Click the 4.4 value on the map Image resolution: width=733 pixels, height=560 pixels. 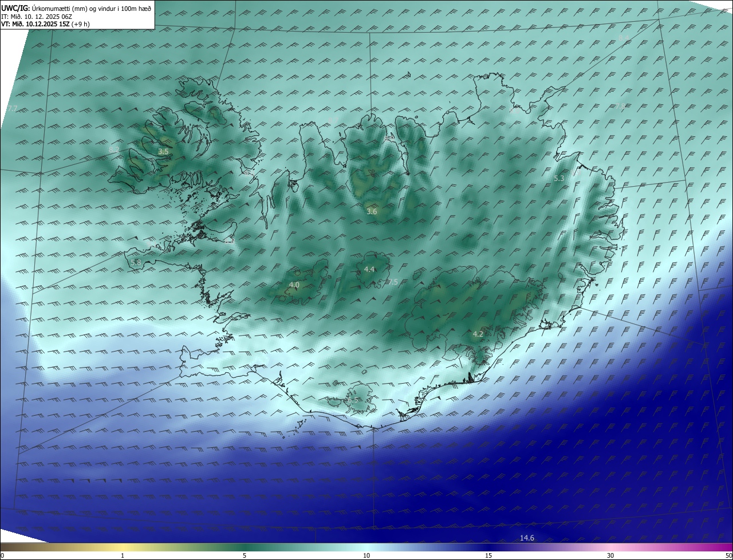(x=369, y=269)
